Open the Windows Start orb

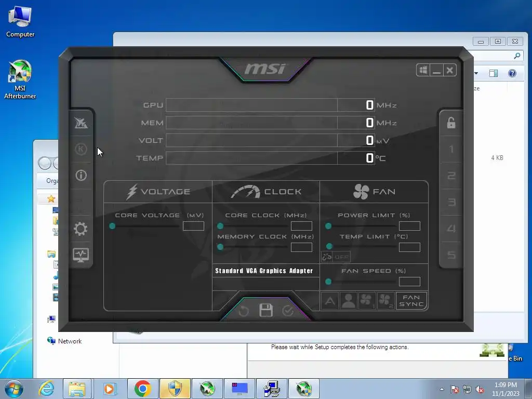[x=14, y=389]
